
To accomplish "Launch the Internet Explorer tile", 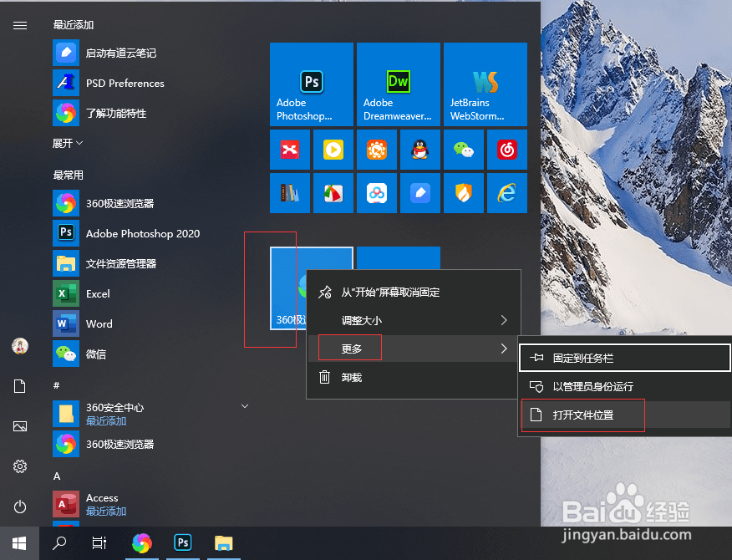I will click(507, 193).
